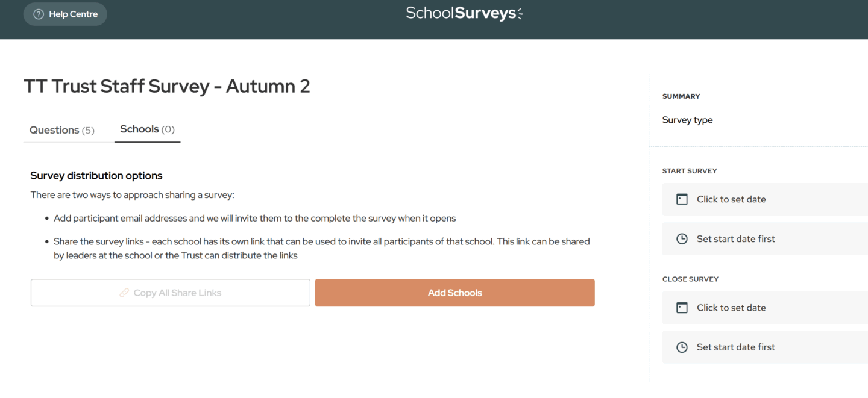Screen dimensions: 868x398
Task: Switch to the Questions (5) tab
Action: (x=62, y=130)
